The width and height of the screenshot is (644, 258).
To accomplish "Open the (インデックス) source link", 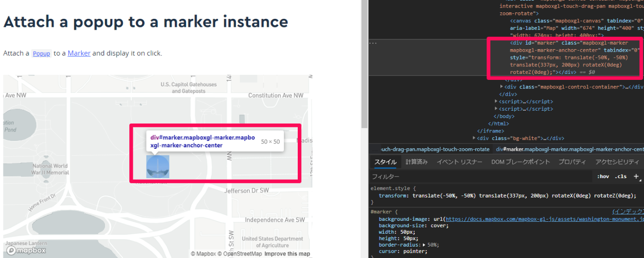I will coord(628,211).
